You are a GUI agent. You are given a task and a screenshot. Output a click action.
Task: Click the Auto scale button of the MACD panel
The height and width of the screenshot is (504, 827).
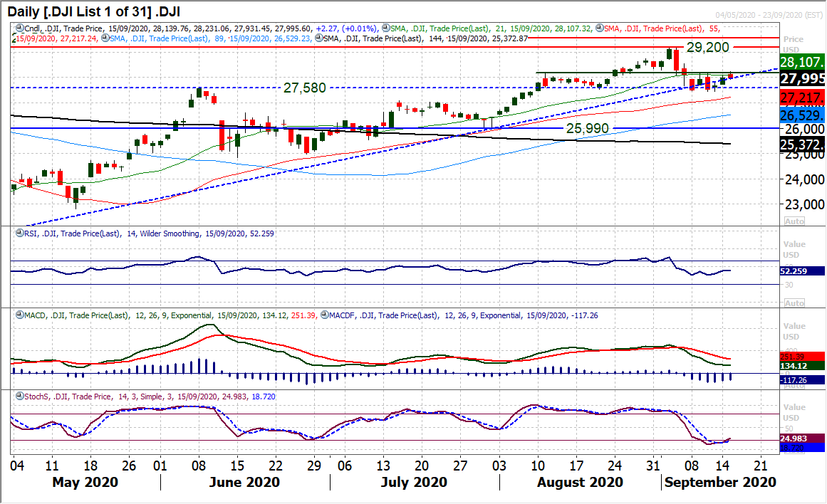794,385
